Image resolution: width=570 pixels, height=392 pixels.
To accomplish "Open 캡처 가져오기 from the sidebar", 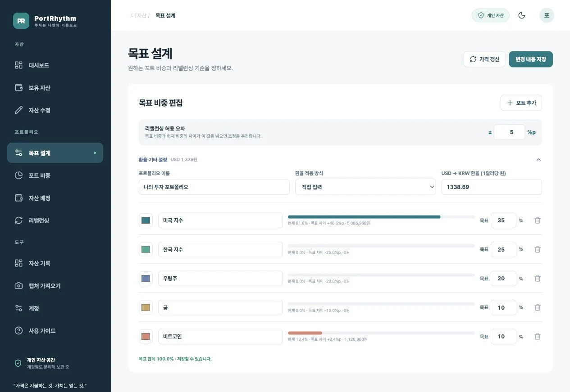I will (x=55, y=286).
